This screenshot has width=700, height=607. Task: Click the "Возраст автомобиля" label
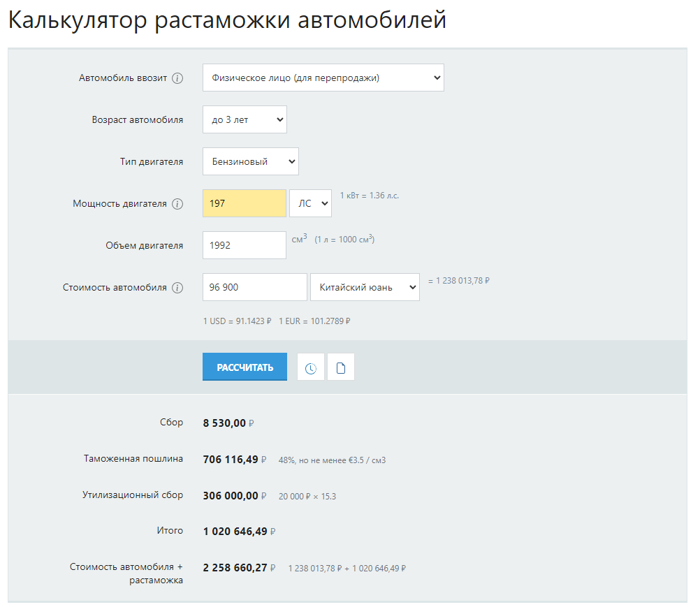138,120
